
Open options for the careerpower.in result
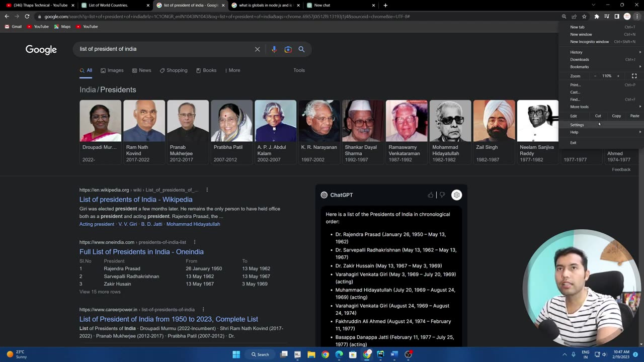(x=203, y=310)
